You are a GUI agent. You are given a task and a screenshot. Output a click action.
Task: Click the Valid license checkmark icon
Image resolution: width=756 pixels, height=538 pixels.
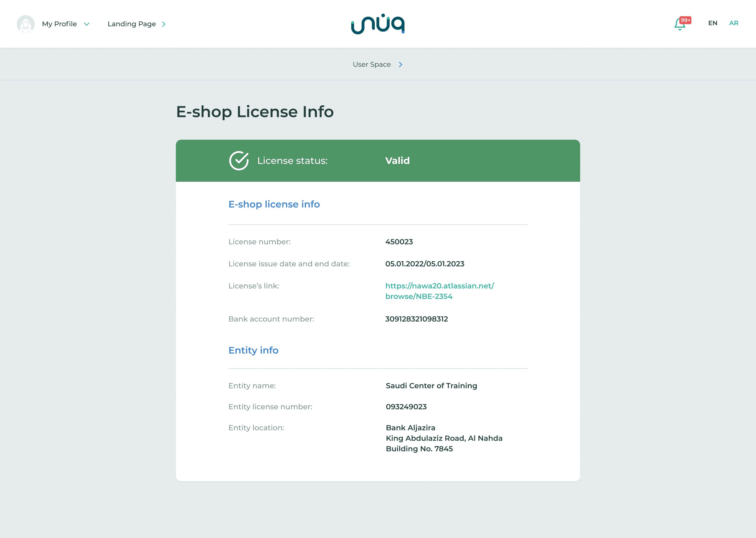coord(239,161)
